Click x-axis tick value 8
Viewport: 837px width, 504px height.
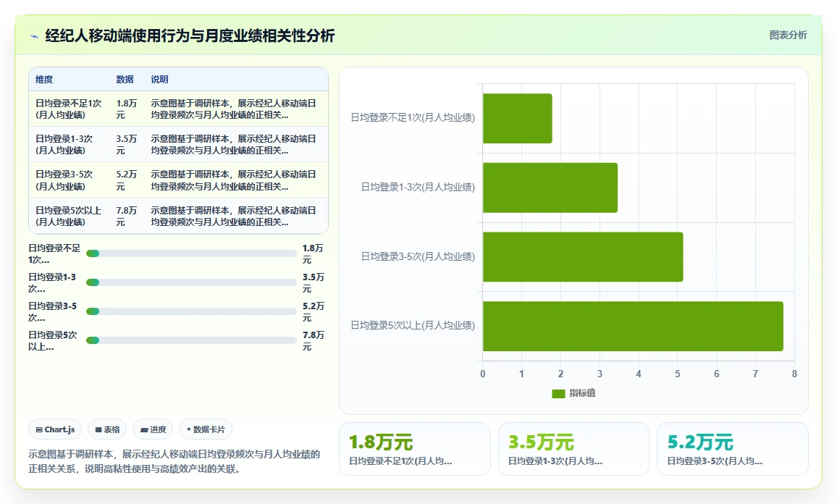pos(794,374)
